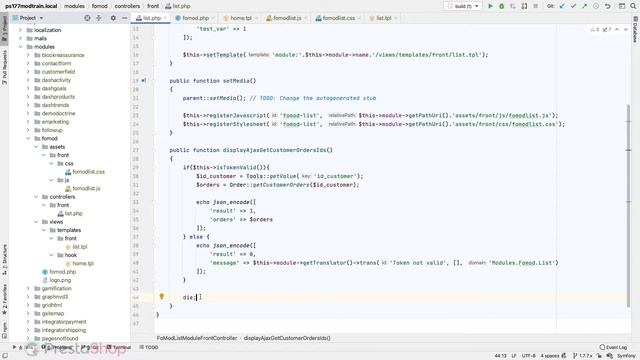Click Expand/Collapse all icon in Project panel

(x=99, y=18)
